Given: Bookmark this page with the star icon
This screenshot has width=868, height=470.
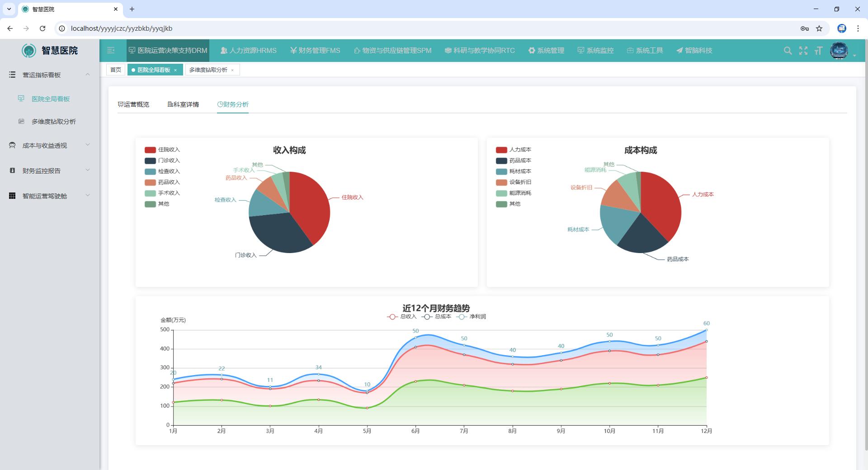Looking at the screenshot, I should pyautogui.click(x=819, y=28).
